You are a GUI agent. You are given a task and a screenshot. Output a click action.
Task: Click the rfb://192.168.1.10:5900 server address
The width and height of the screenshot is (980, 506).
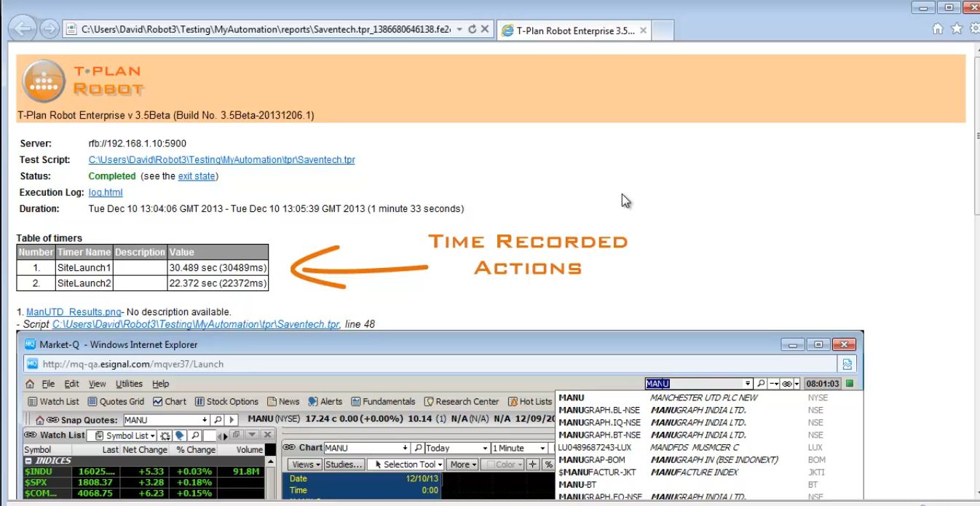[x=137, y=143]
